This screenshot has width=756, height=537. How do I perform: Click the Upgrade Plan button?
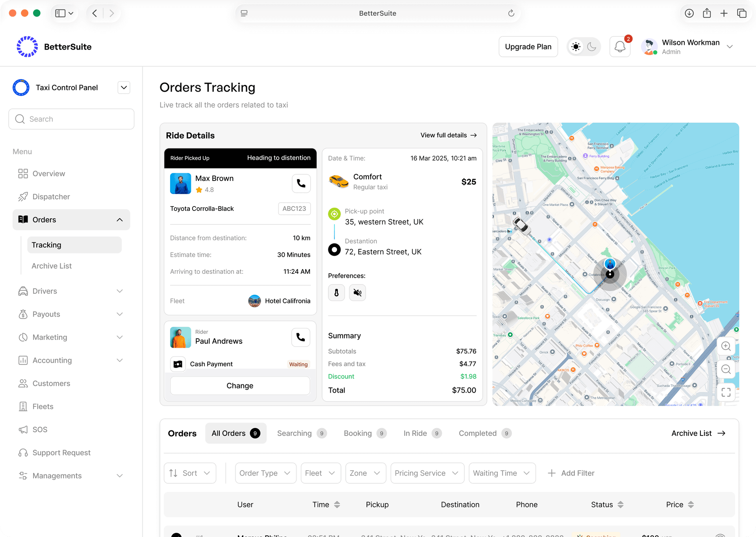tap(528, 46)
